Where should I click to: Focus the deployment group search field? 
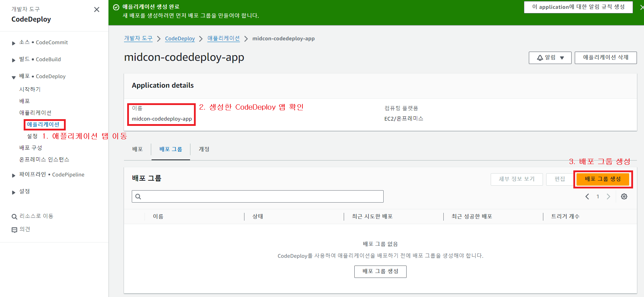(x=258, y=197)
